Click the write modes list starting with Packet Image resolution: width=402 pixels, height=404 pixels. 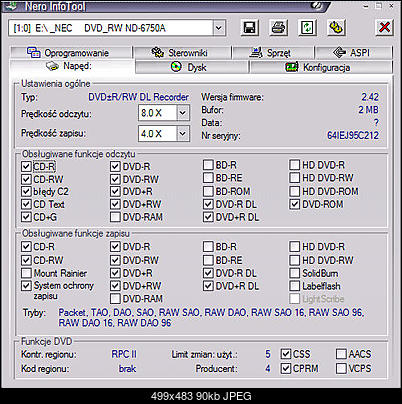point(211,318)
